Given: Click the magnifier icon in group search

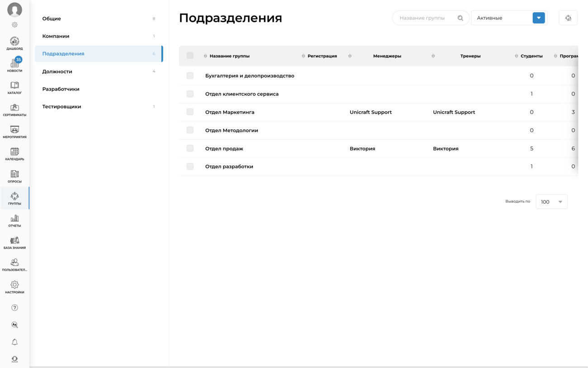Looking at the screenshot, I should click(x=460, y=18).
